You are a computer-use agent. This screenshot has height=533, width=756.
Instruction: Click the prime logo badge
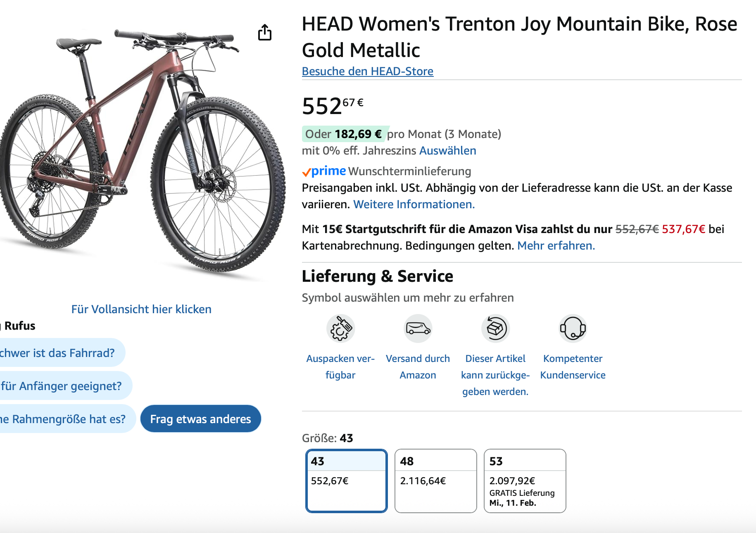[324, 171]
